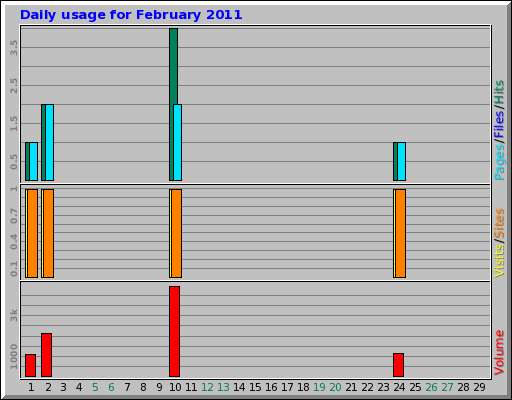Click the cyan 'Pages' legend label
The width and height of the screenshot is (512, 400).
[499, 162]
